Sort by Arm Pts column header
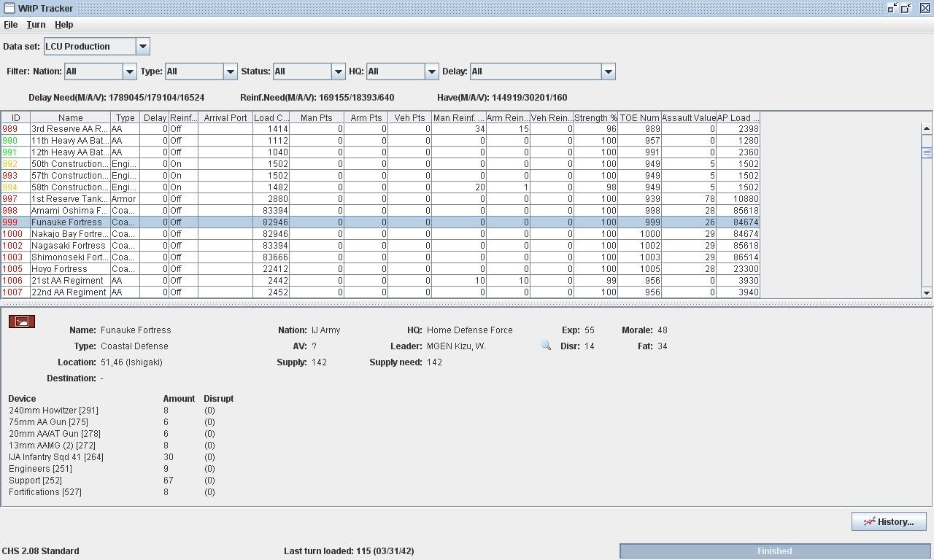 tap(366, 117)
